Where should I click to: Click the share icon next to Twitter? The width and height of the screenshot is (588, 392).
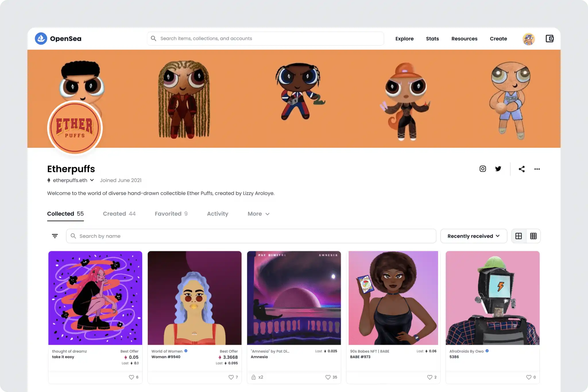click(522, 169)
